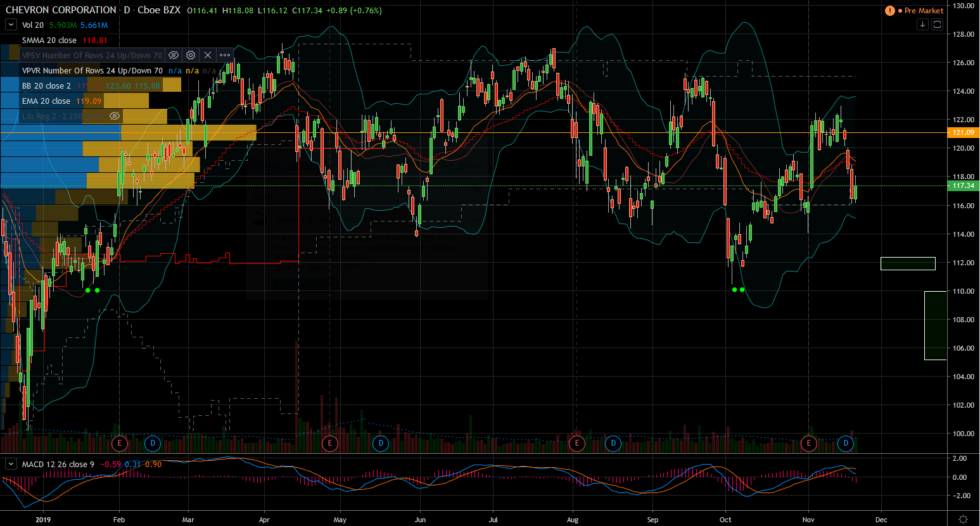Click the green 117.34 last price label

click(963, 185)
